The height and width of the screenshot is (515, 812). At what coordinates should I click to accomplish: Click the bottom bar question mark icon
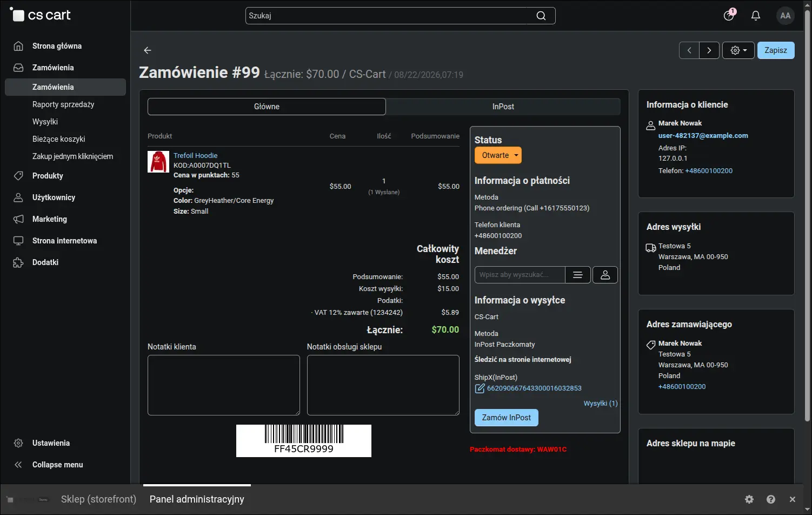click(x=771, y=499)
